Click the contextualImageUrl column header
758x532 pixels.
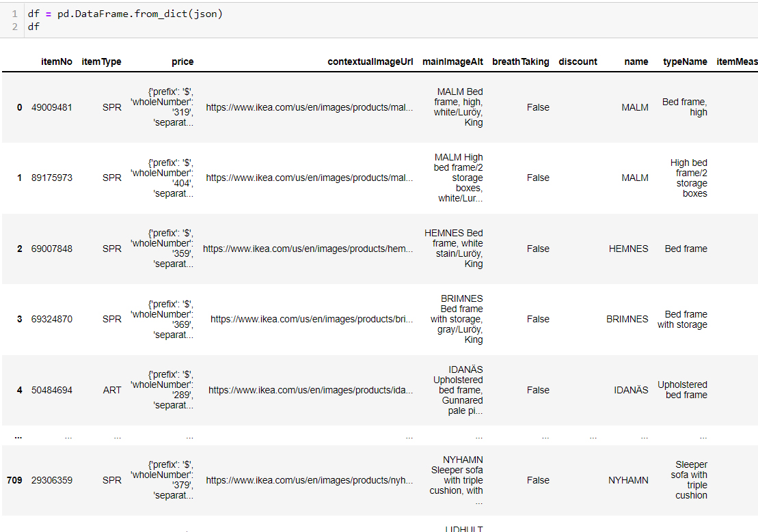370,61
